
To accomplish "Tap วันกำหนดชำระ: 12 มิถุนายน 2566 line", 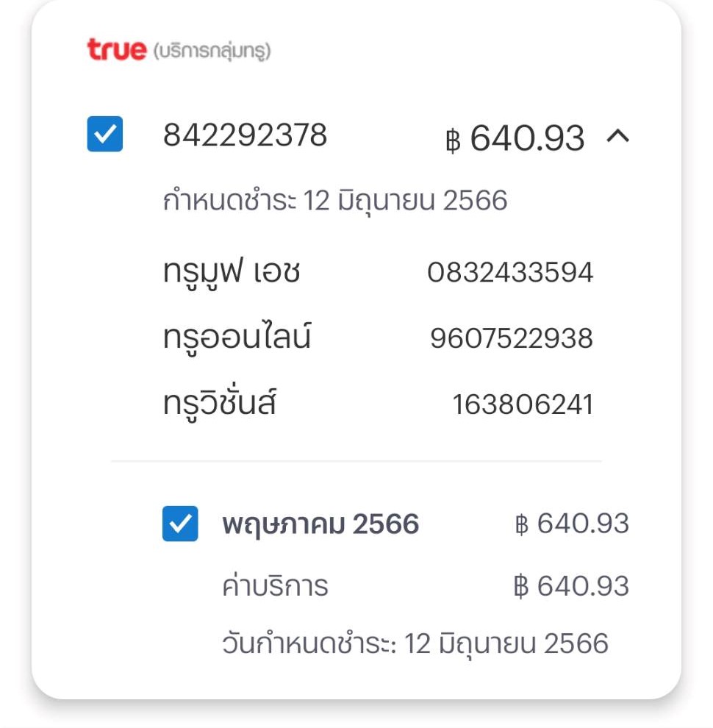I will pyautogui.click(x=415, y=644).
